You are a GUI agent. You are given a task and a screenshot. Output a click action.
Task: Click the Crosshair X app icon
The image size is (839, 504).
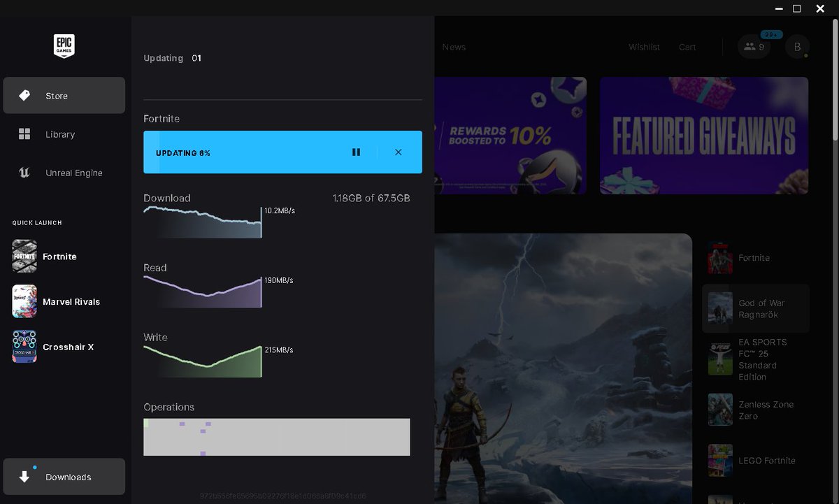point(24,347)
